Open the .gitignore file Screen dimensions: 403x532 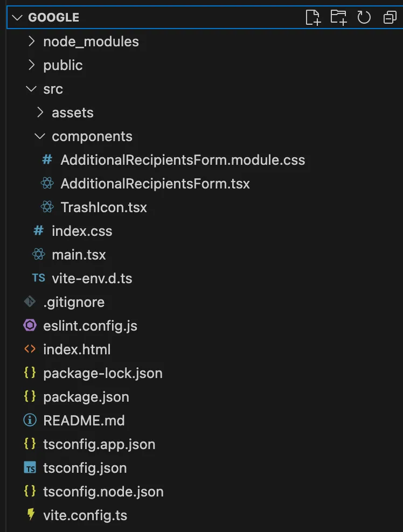click(74, 302)
